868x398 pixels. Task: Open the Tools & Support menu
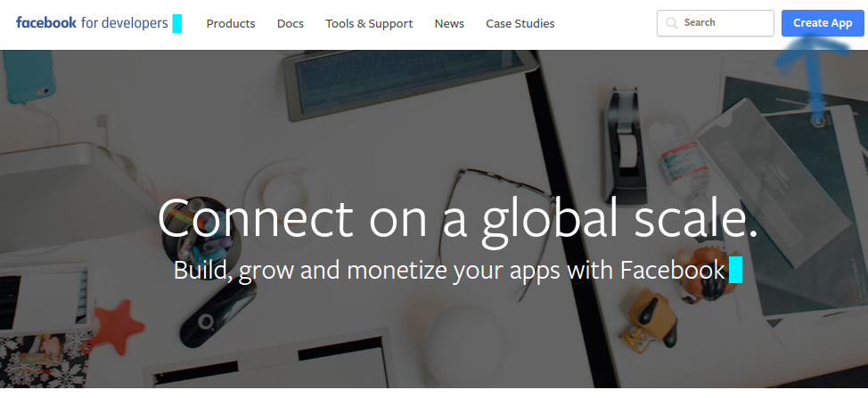pos(369,24)
